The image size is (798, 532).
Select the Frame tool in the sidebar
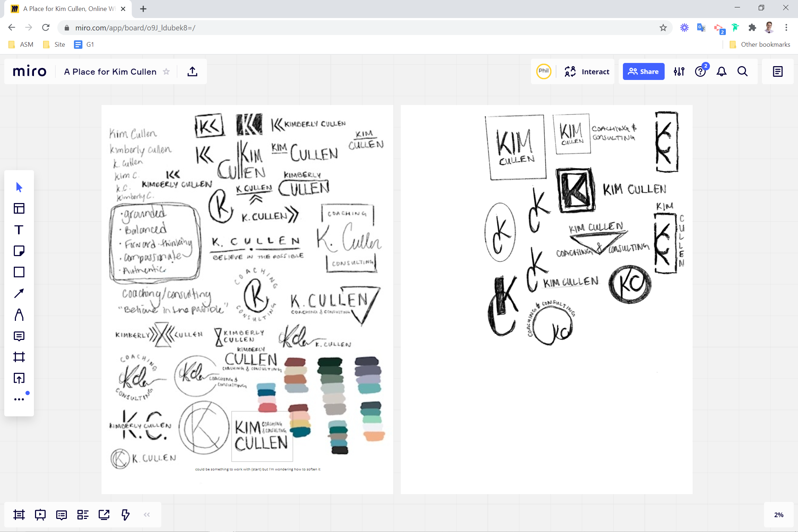pos(19,357)
